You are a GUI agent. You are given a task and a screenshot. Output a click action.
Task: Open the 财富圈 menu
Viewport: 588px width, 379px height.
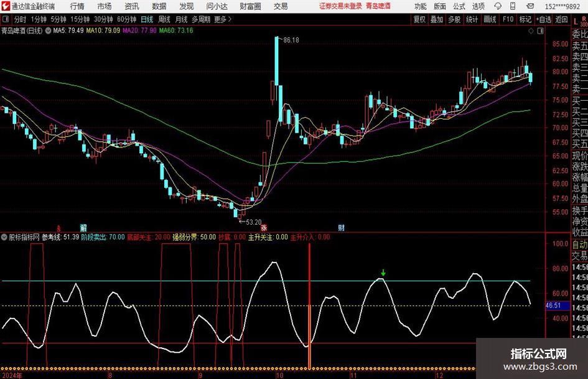click(250, 6)
